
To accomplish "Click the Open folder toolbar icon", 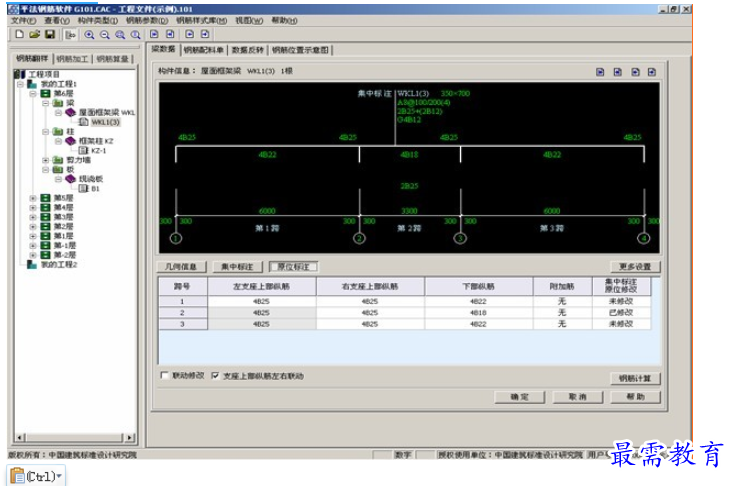I will click(x=35, y=34).
